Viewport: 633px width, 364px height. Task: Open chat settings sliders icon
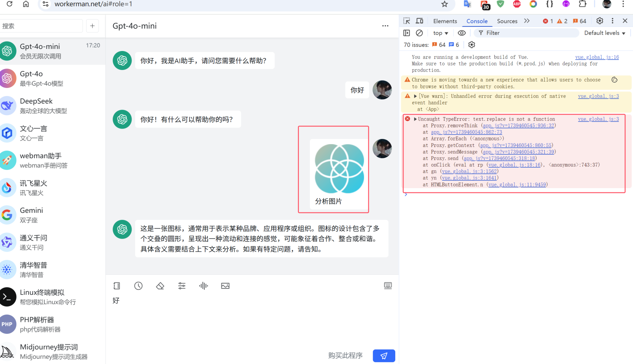[x=182, y=286]
